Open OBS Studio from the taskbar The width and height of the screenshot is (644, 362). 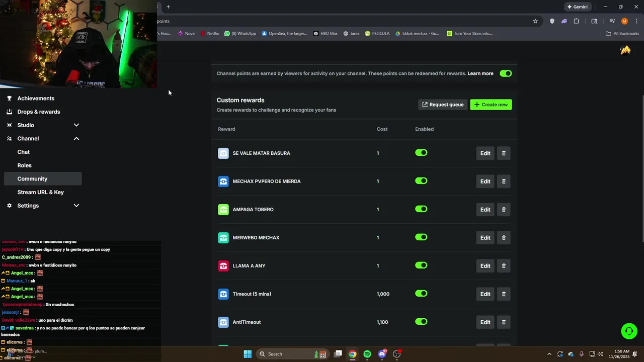pyautogui.click(x=397, y=354)
